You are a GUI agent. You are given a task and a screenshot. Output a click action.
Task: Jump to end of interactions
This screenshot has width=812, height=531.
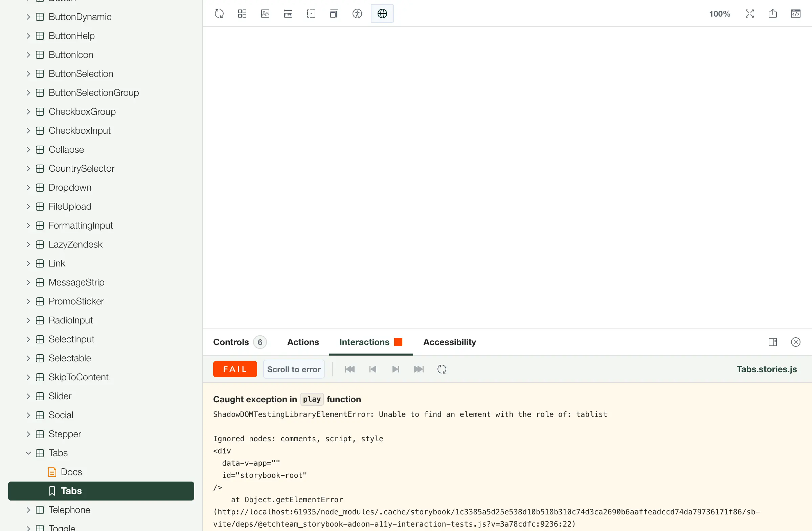click(x=419, y=369)
